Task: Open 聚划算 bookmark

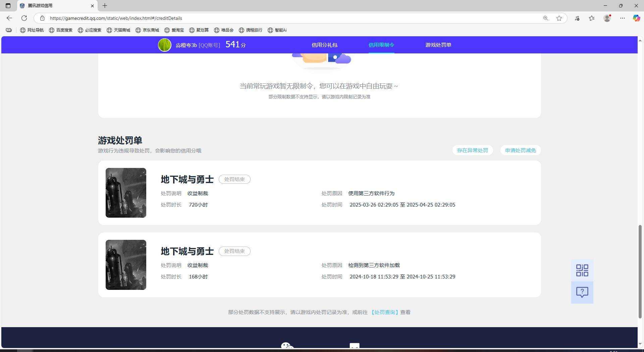Action: (199, 30)
